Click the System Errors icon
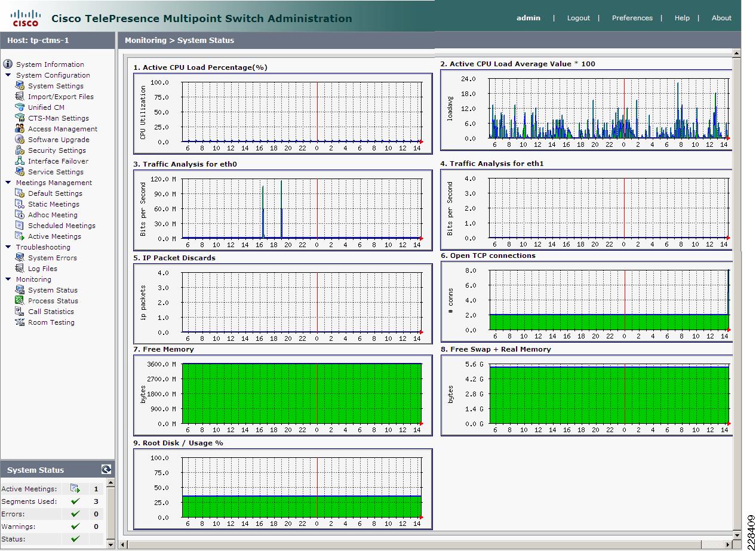The height and width of the screenshot is (551, 756). 20,258
